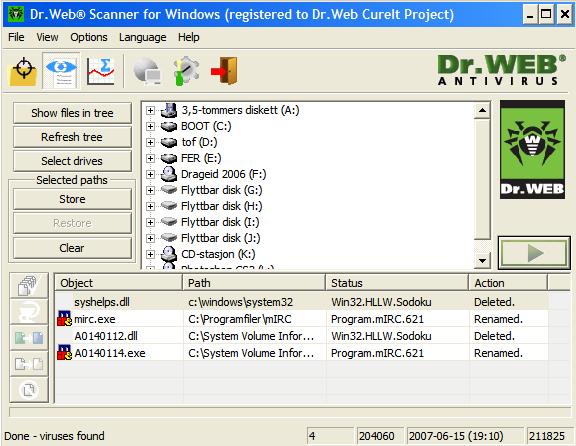576x446 pixels.
Task: Click the floppy drive icon for A:
Action: point(169,110)
